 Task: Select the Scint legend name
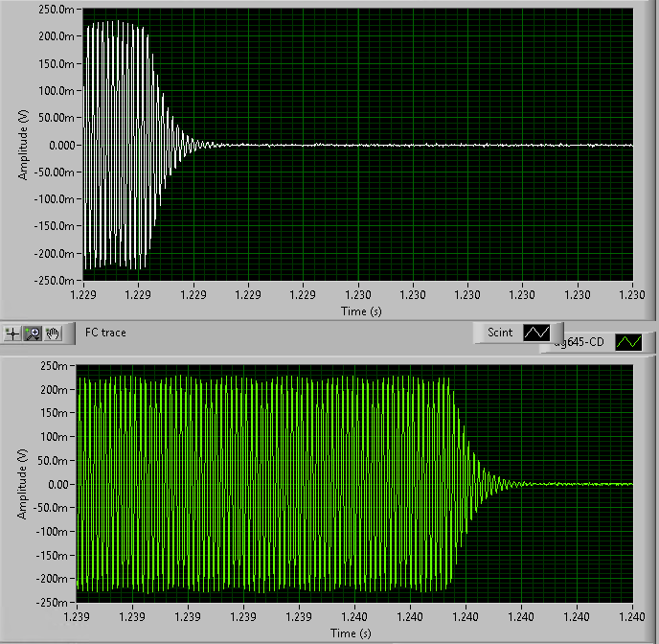click(x=500, y=333)
